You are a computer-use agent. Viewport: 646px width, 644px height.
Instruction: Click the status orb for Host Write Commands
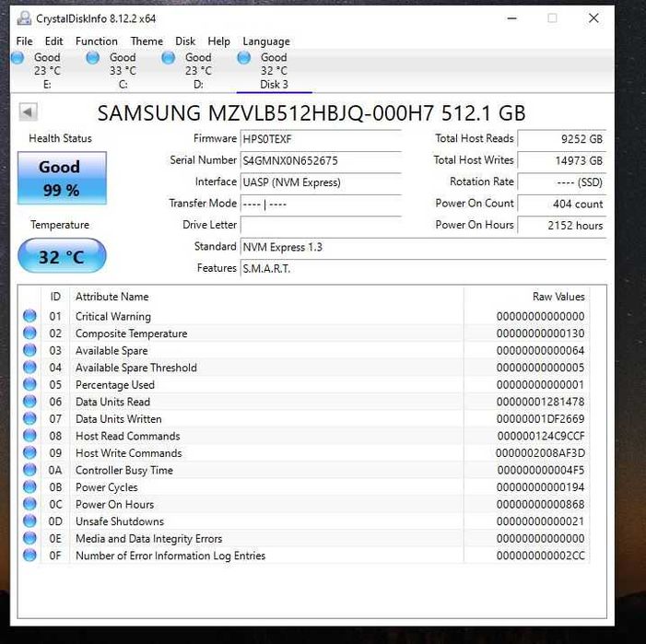click(29, 453)
